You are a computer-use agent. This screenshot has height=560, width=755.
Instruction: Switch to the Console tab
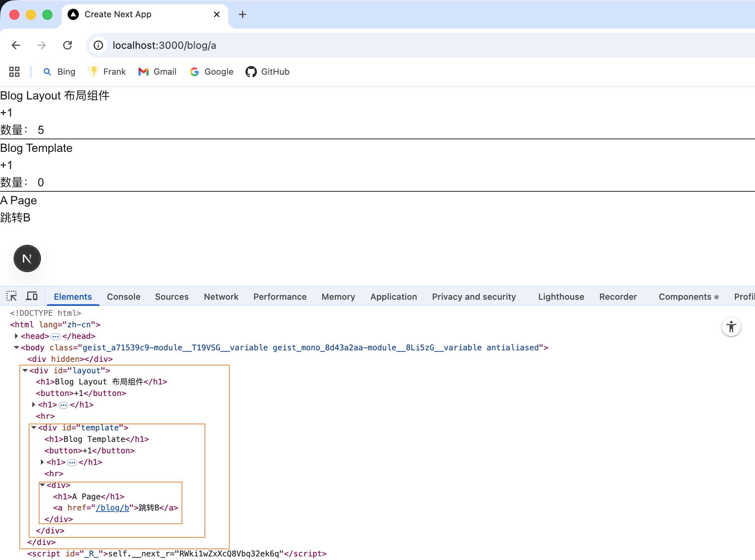(x=123, y=297)
